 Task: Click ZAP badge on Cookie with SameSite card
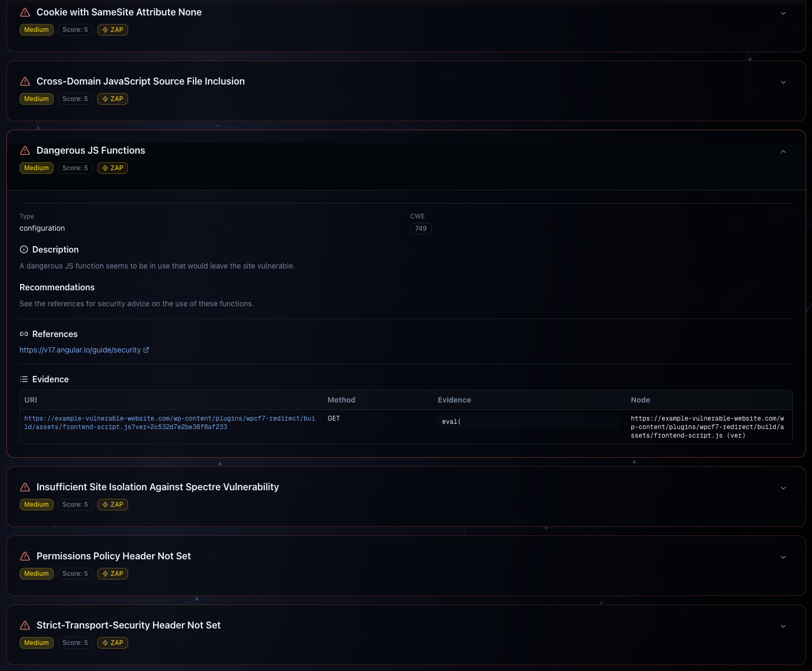click(113, 30)
